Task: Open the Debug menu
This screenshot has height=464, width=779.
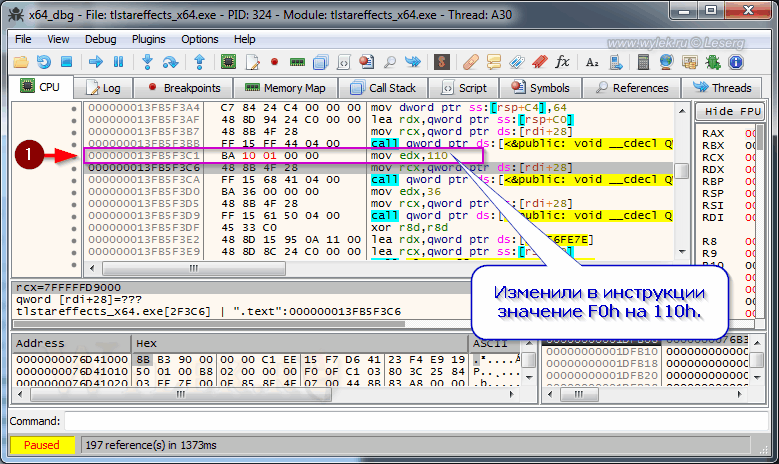Action: point(100,39)
